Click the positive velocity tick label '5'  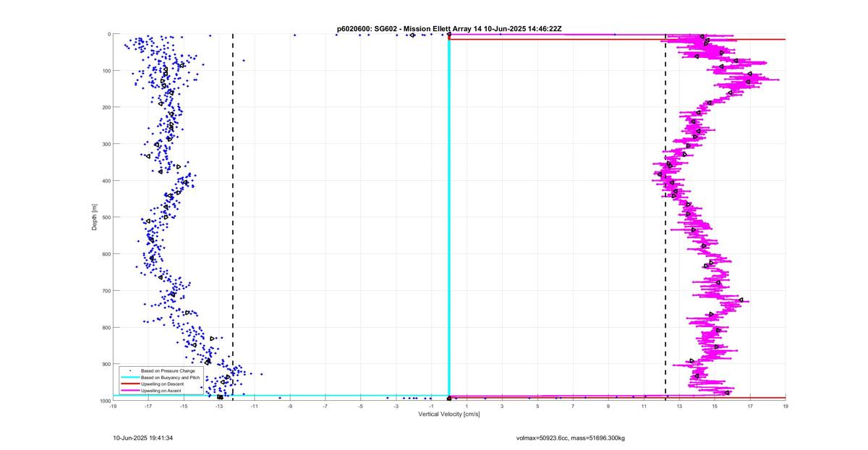pyautogui.click(x=537, y=407)
